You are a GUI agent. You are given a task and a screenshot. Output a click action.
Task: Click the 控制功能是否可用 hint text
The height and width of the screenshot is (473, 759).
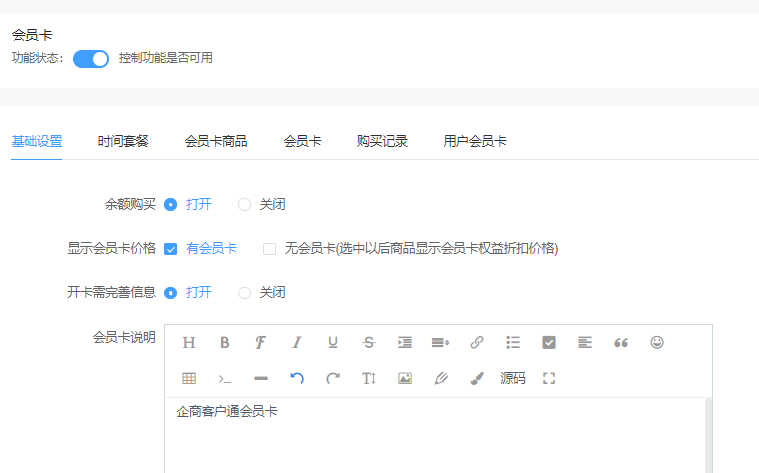coord(166,58)
